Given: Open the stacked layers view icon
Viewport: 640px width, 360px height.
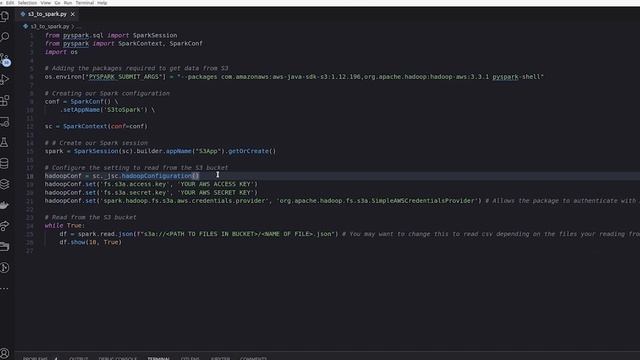Looking at the screenshot, I should click(x=5, y=184).
